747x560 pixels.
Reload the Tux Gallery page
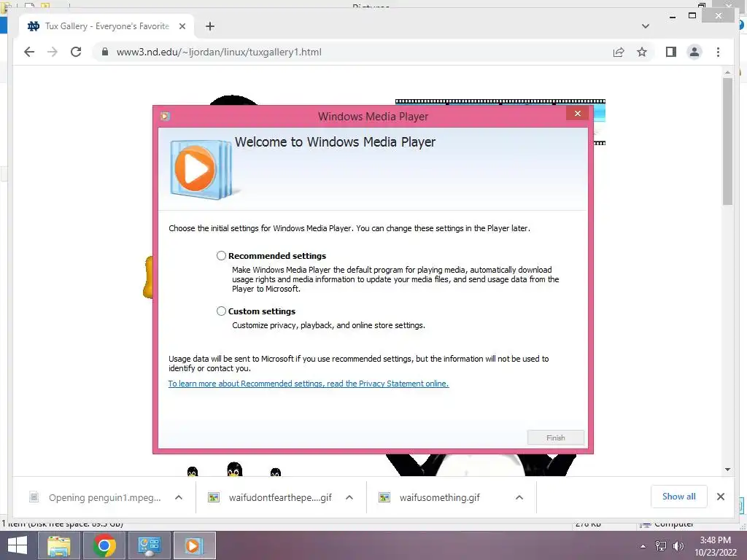[76, 52]
